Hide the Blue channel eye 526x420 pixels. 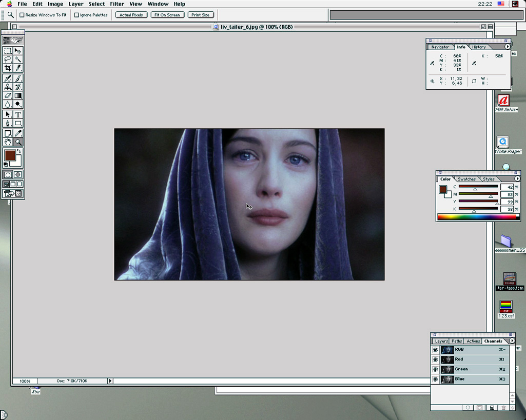[x=435, y=379]
